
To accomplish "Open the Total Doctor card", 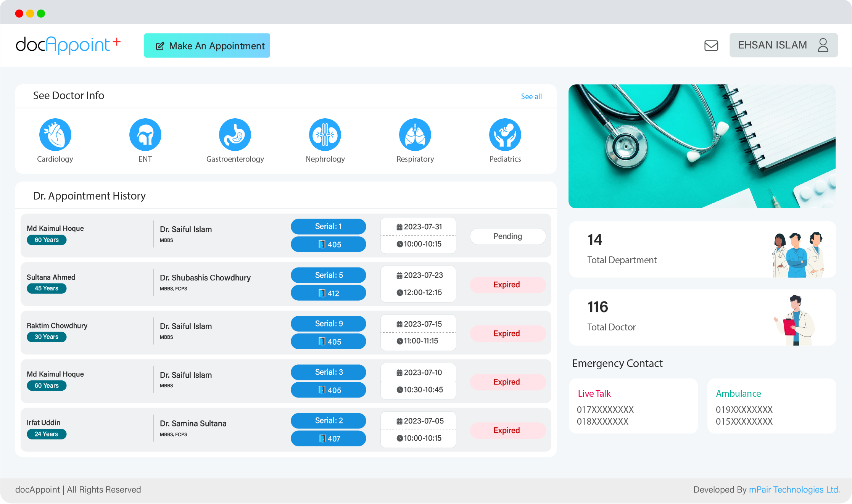I will [702, 317].
